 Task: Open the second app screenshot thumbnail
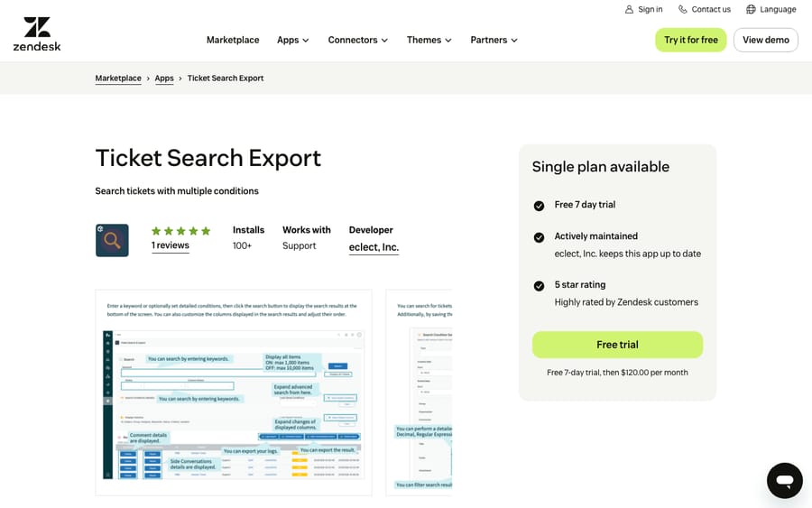click(x=419, y=393)
